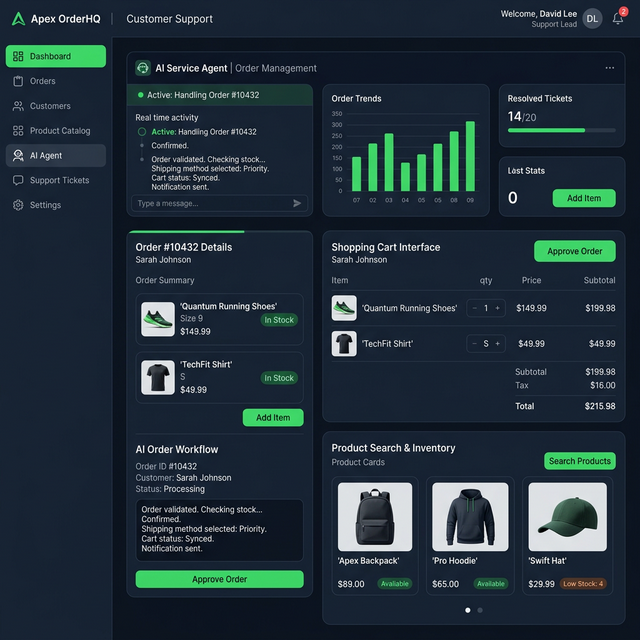Click Add Item under Order Summary
The image size is (640, 640).
click(x=273, y=418)
